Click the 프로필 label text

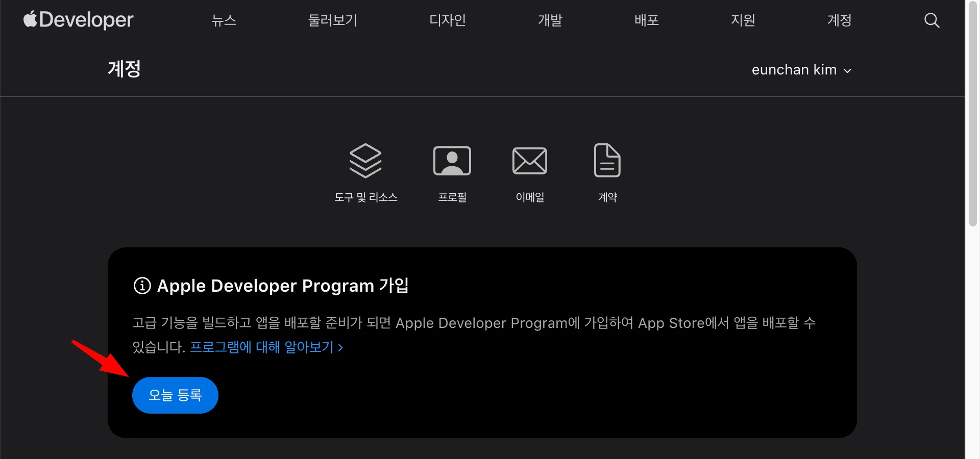click(x=452, y=197)
